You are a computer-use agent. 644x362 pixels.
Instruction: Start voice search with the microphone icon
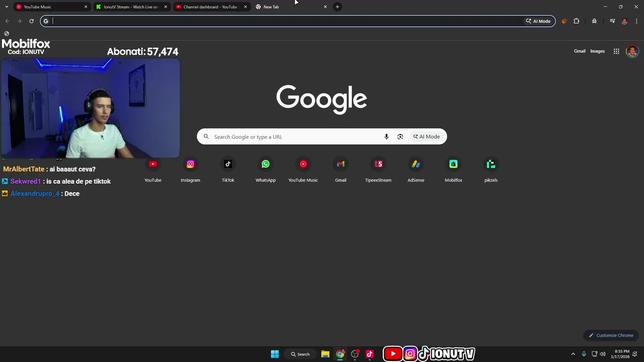(386, 137)
